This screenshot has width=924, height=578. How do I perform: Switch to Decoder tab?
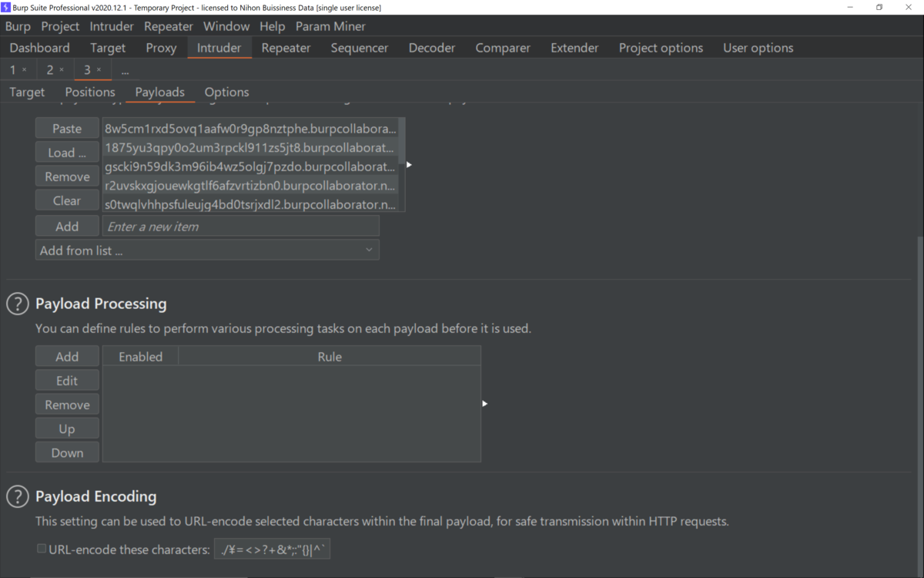(432, 48)
